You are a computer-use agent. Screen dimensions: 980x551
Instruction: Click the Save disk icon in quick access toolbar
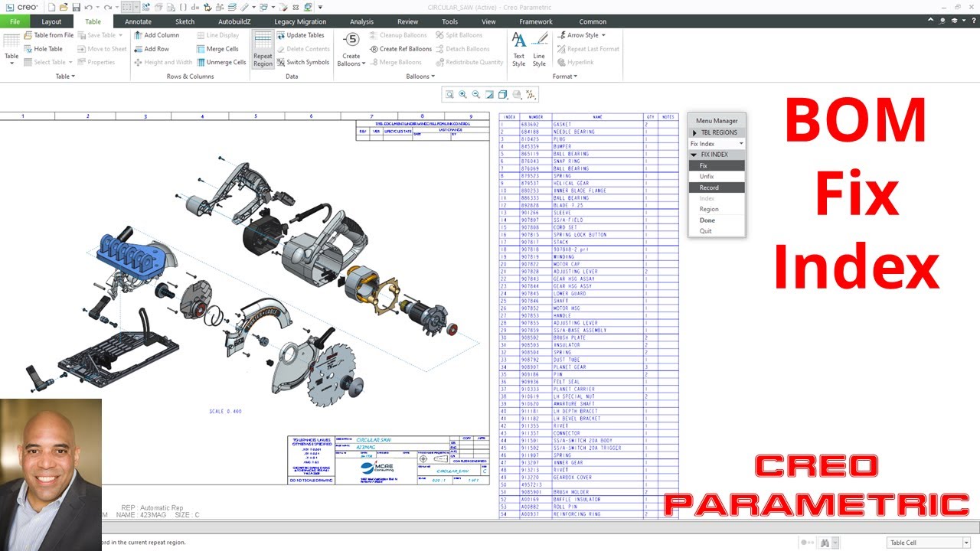[x=77, y=7]
